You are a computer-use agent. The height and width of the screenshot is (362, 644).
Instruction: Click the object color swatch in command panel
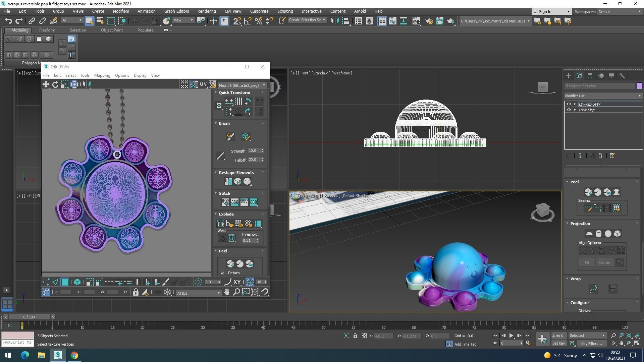pos(639,86)
